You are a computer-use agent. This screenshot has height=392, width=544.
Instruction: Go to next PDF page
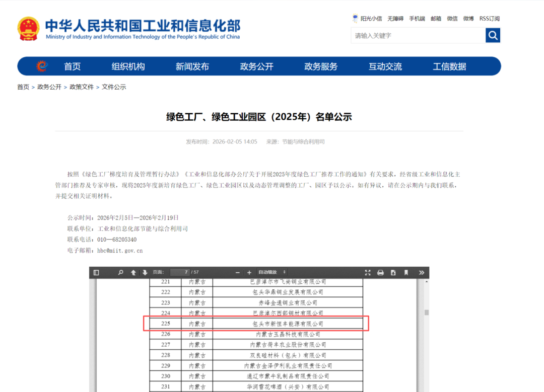(x=145, y=273)
